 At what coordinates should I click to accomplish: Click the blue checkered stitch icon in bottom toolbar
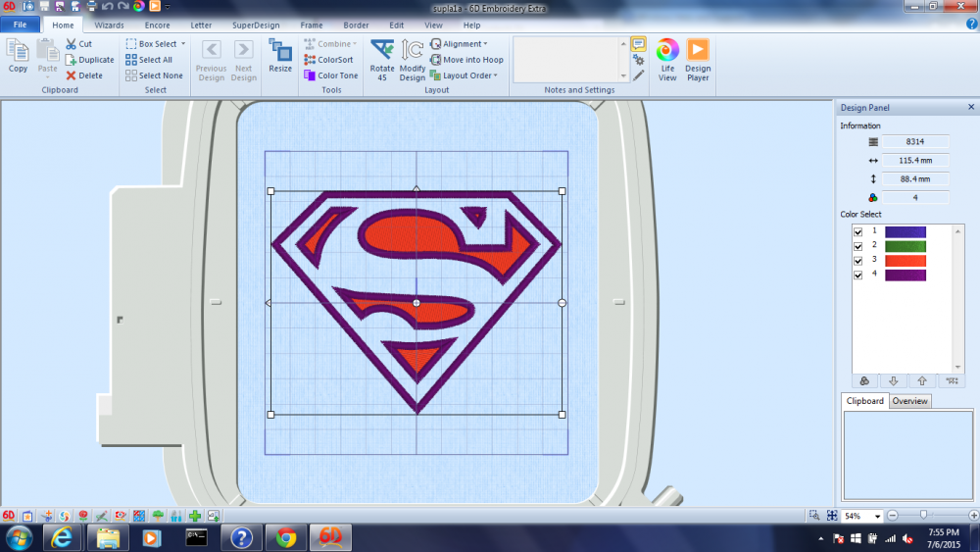[139, 516]
